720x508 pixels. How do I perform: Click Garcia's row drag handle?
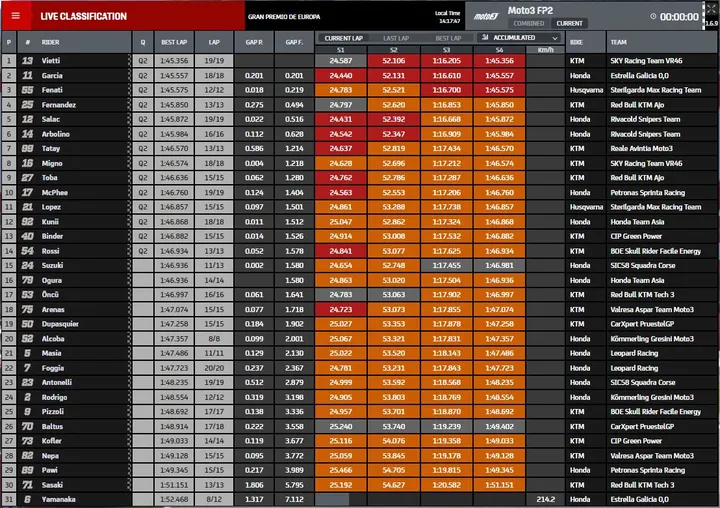tap(129, 75)
